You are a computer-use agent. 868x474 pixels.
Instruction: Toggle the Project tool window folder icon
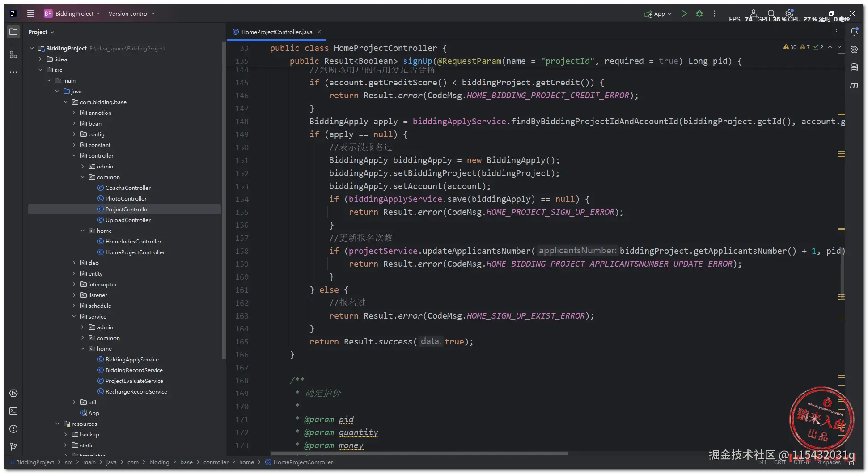(x=13, y=32)
